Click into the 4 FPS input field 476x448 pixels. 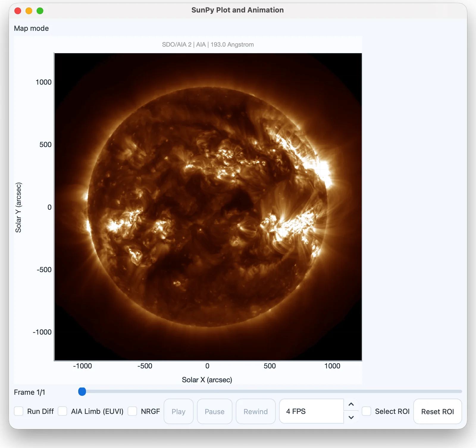point(311,411)
